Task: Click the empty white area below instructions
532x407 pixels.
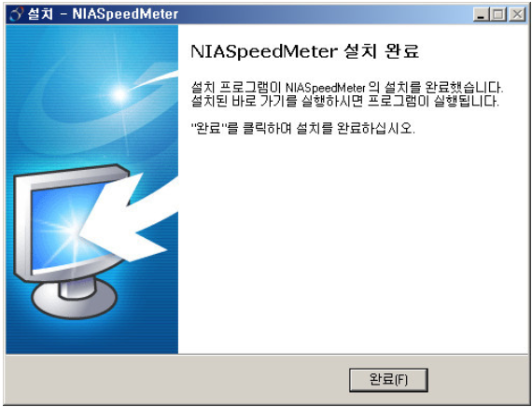Action: pos(353,245)
